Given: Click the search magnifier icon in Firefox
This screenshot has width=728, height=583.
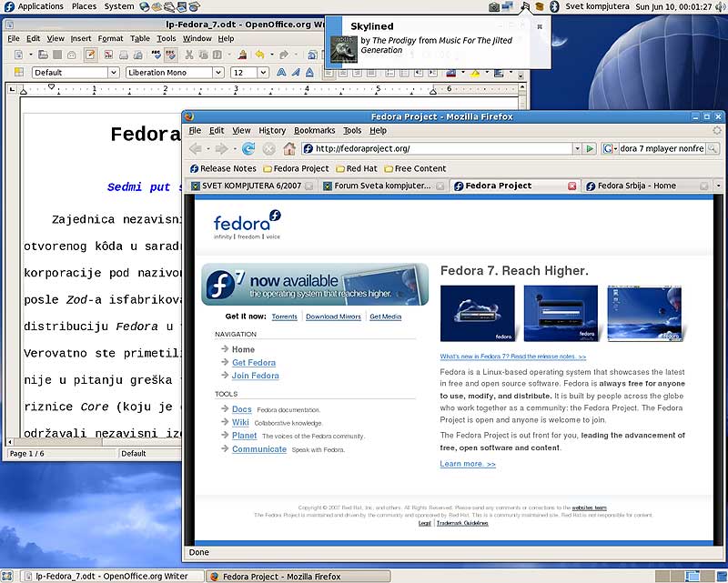Looking at the screenshot, I should [713, 148].
